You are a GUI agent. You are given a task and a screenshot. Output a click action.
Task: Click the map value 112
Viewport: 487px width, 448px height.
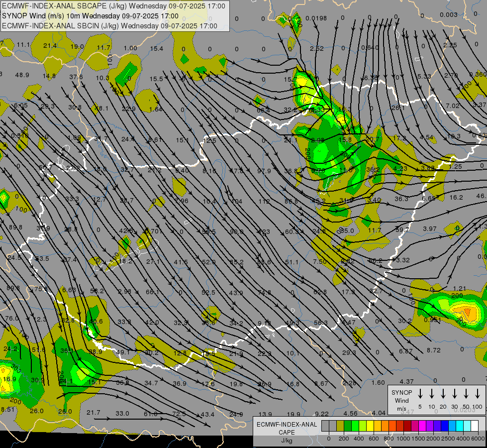point(264,202)
